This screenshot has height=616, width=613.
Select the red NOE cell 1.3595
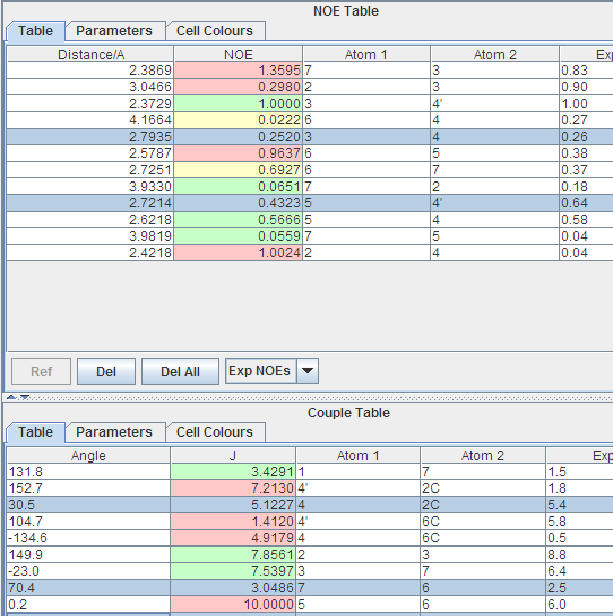tap(238, 70)
